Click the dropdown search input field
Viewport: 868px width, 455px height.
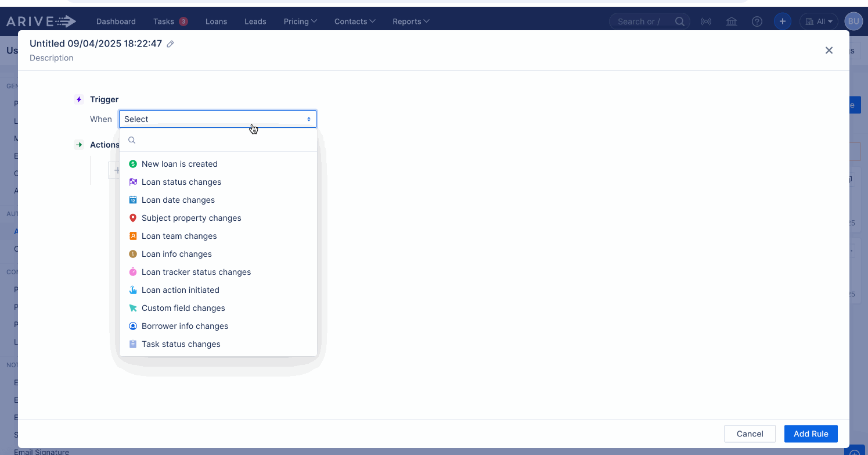(218, 140)
